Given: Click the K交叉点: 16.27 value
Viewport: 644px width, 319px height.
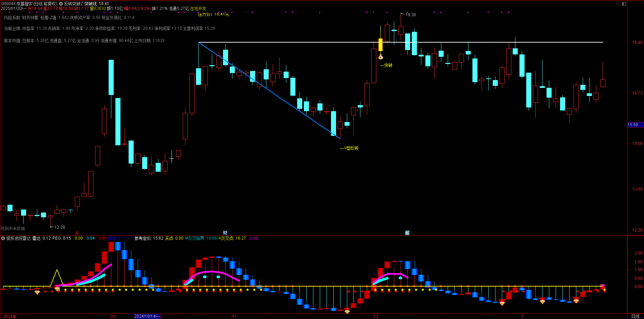Looking at the screenshot, I should click(232, 238).
